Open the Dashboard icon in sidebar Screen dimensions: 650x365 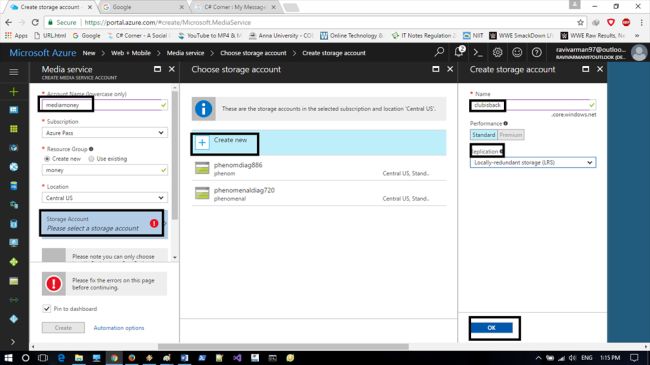14,110
